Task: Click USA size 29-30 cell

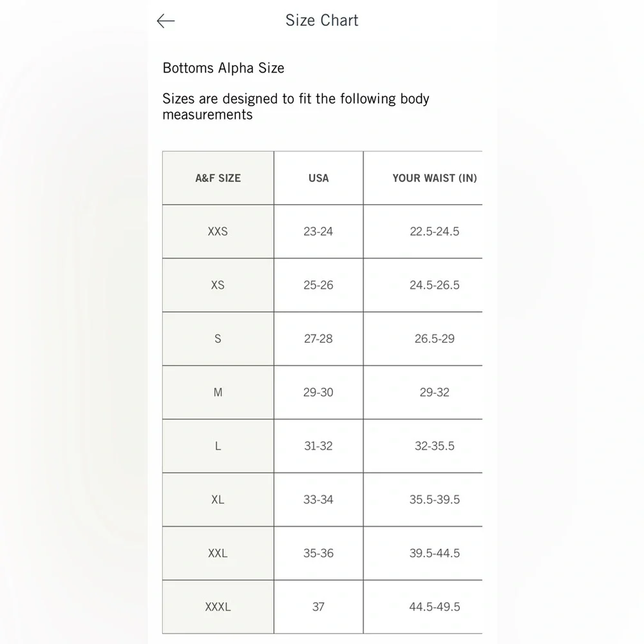Action: pyautogui.click(x=319, y=392)
